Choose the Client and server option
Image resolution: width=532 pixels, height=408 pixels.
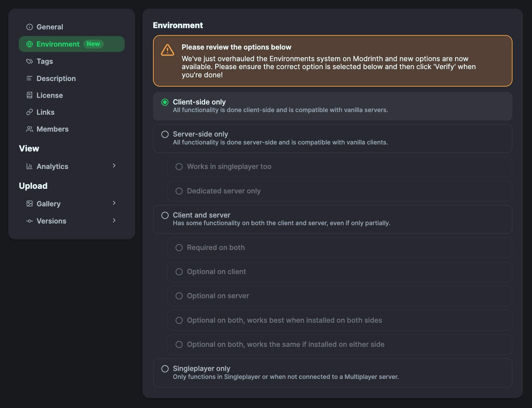[x=165, y=215]
